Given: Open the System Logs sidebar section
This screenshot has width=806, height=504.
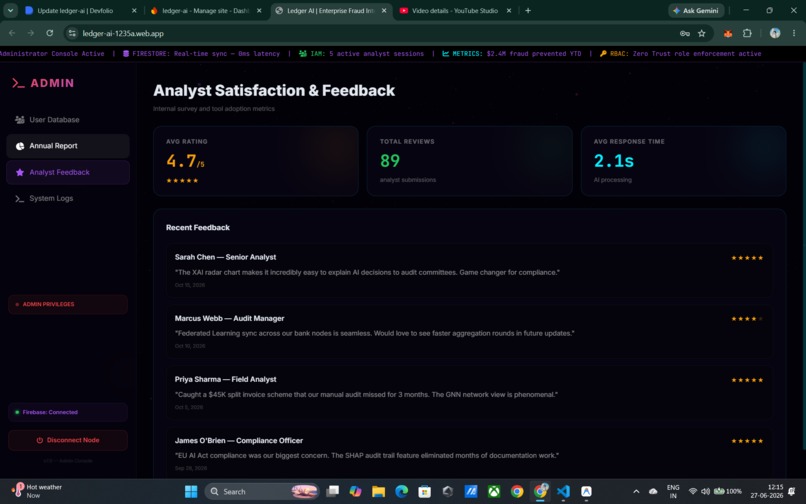Looking at the screenshot, I should tap(68, 199).
